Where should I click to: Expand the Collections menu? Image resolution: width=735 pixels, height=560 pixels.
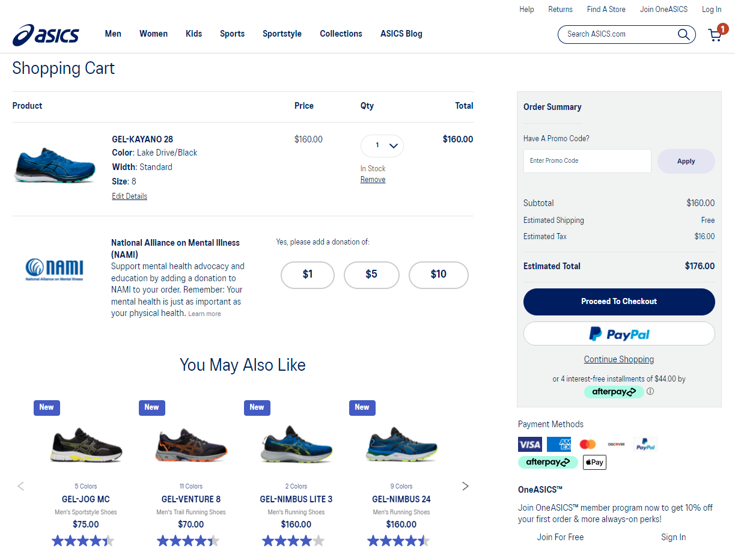point(341,34)
